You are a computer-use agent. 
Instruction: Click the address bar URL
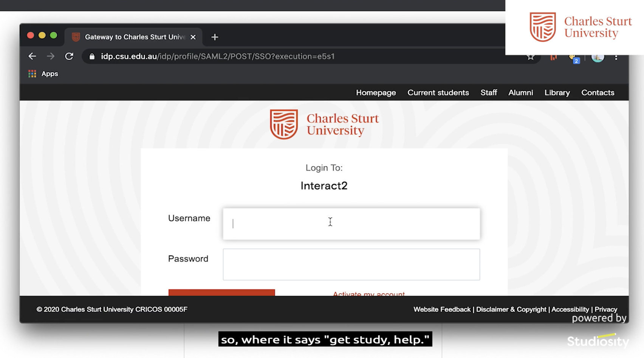tap(218, 56)
